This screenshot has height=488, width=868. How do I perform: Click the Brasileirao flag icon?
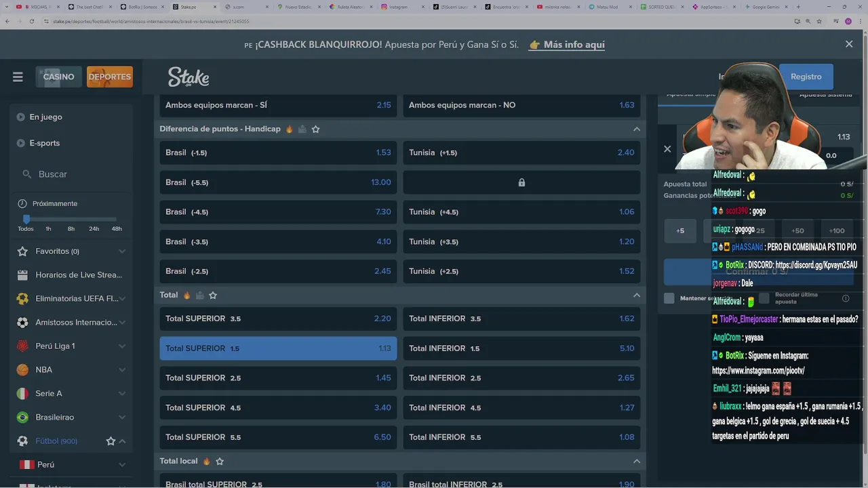tap(22, 418)
